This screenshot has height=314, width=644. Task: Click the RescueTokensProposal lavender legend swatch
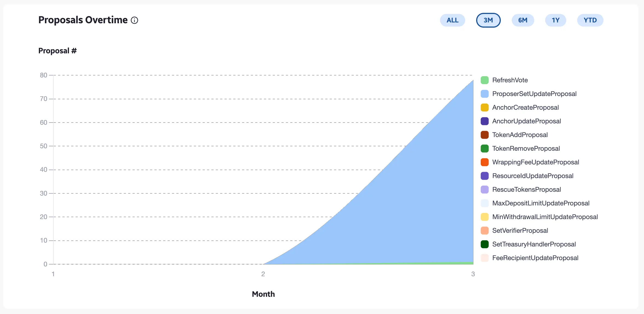coord(485,190)
